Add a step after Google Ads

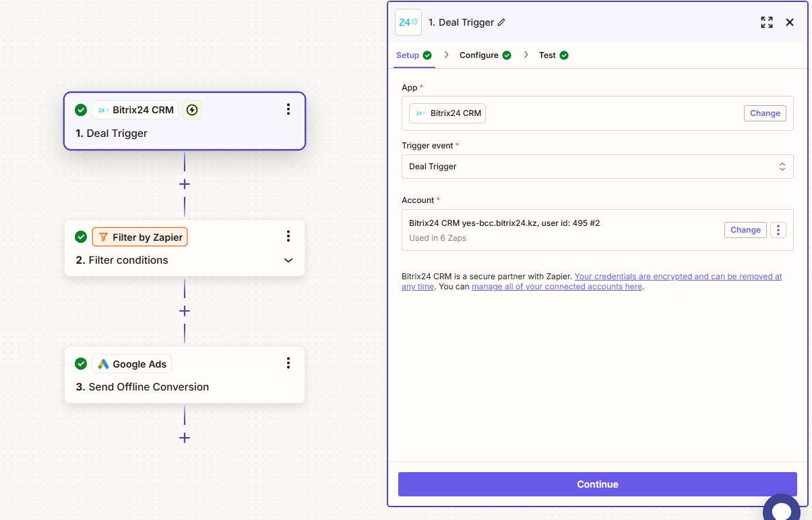[x=185, y=438]
